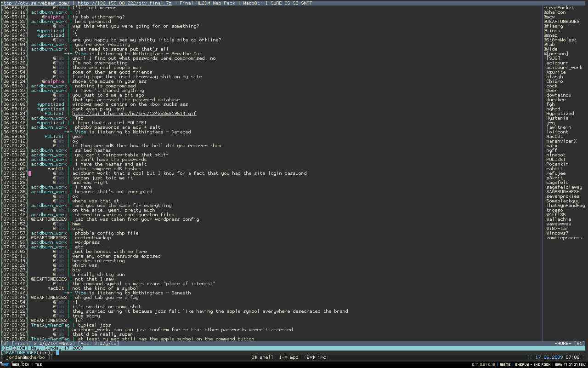Click the '[Act: 2:#g/tv]' activity indicator
Screen dimensions: 588x368
point(99,344)
